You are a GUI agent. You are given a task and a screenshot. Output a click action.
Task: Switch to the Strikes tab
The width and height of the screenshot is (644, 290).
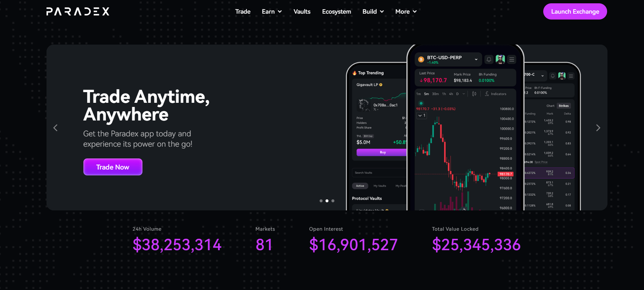point(564,106)
